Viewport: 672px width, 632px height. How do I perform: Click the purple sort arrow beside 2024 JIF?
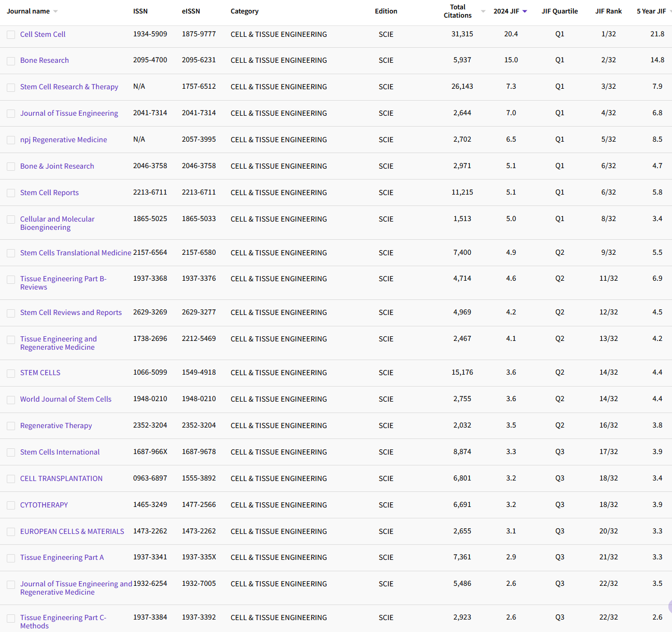pos(525,11)
